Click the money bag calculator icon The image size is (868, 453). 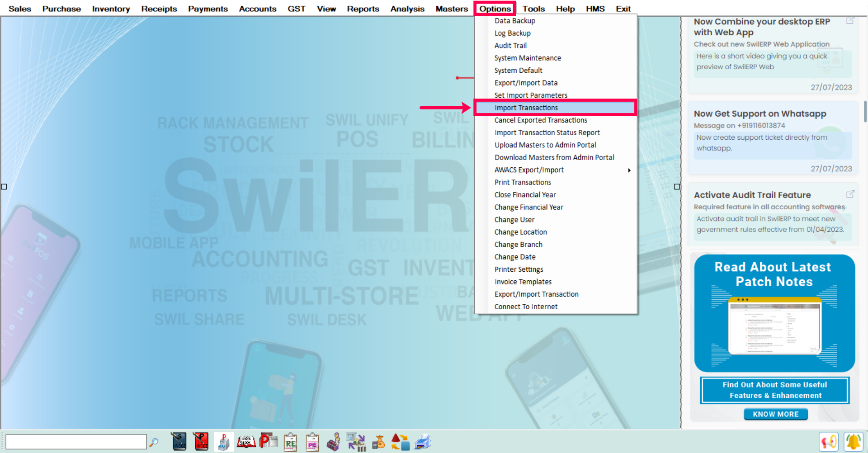[x=379, y=442]
